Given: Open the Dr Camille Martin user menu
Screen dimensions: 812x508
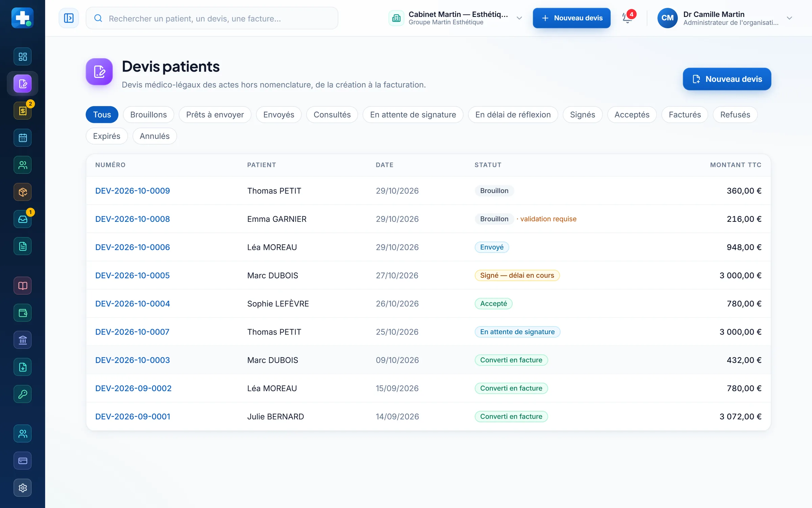Looking at the screenshot, I should pyautogui.click(x=725, y=18).
